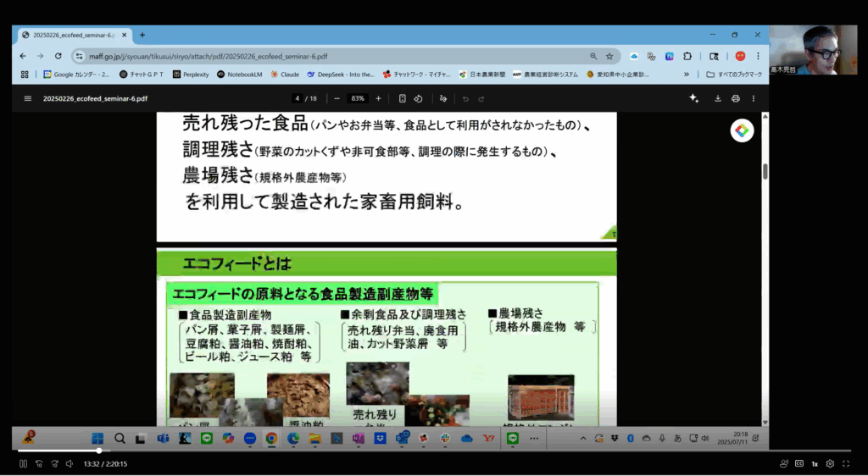This screenshot has height=476, width=868.
Task: Close the ecofeed seminar tab
Action: pyautogui.click(x=124, y=35)
